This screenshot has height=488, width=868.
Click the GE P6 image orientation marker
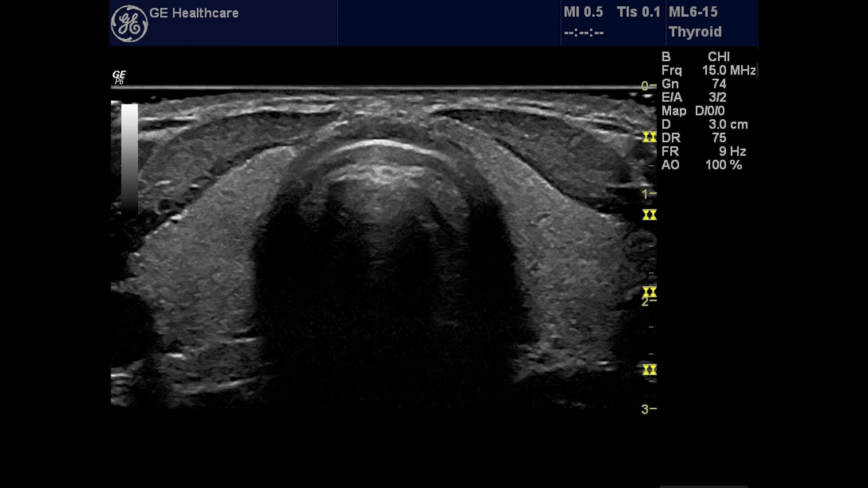tap(119, 77)
